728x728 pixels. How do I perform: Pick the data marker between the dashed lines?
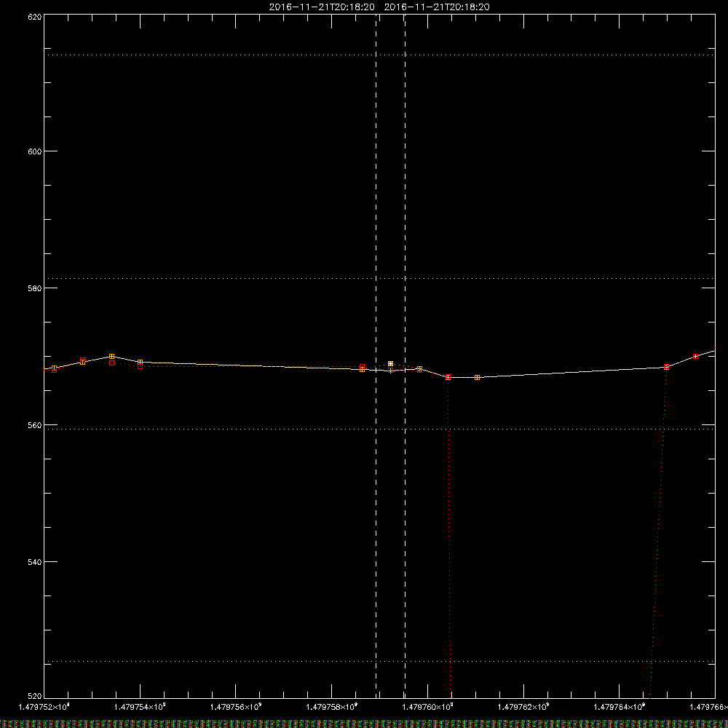[390, 363]
